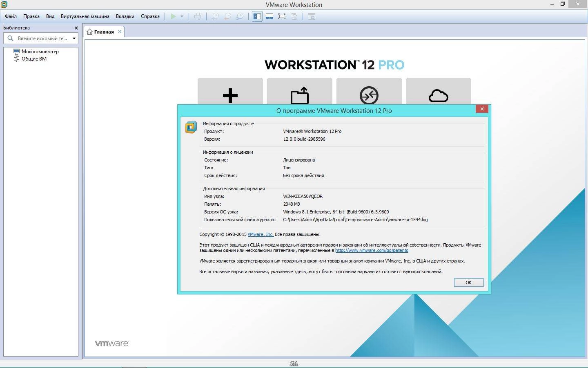Open the vmware.com/go/patents link
This screenshot has height=368, width=588.
pos(372,250)
